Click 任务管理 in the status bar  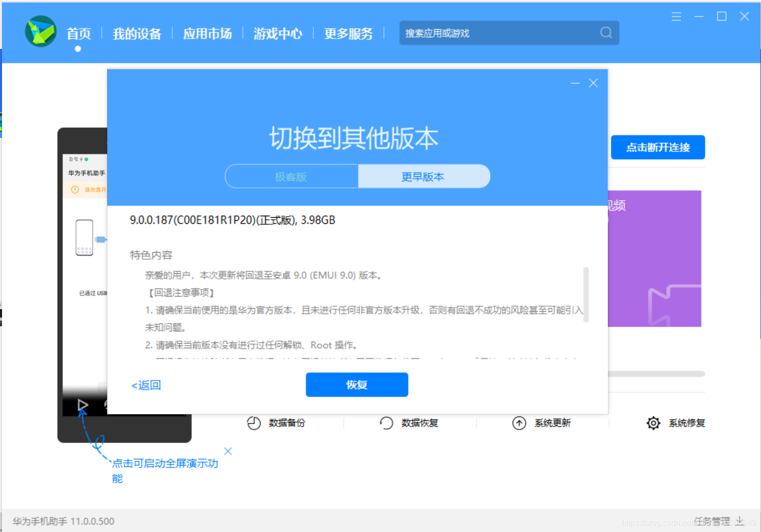pyautogui.click(x=712, y=521)
